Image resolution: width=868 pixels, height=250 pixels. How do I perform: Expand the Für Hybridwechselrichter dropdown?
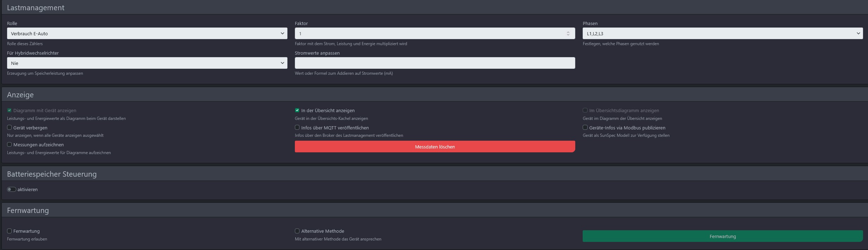coord(147,63)
